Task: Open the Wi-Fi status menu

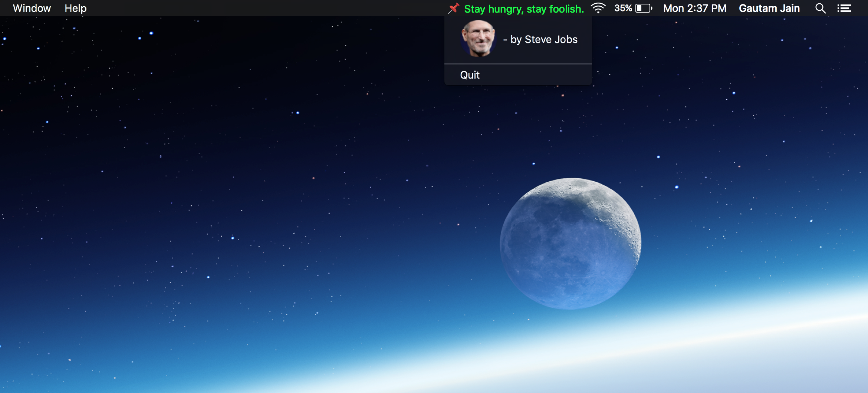Action: tap(598, 8)
